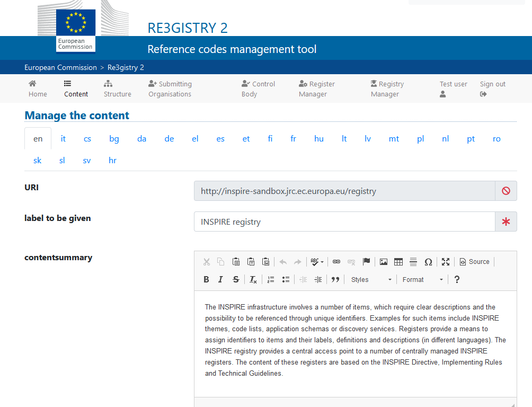Viewport: 532px width, 407px height.
Task: Select the 'sv' language tab
Action: pyautogui.click(x=87, y=160)
